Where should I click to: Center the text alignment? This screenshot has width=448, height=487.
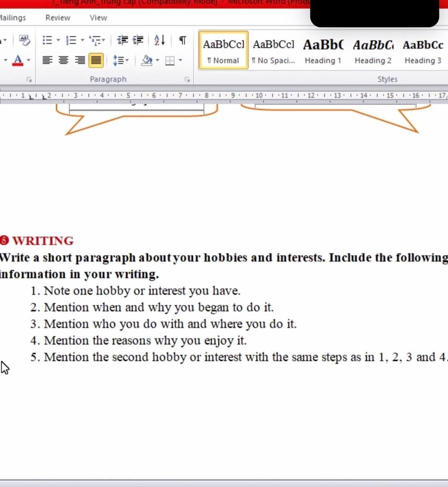[63, 60]
